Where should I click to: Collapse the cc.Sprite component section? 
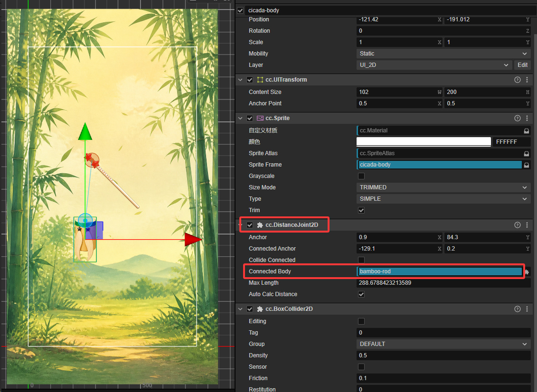pos(240,119)
